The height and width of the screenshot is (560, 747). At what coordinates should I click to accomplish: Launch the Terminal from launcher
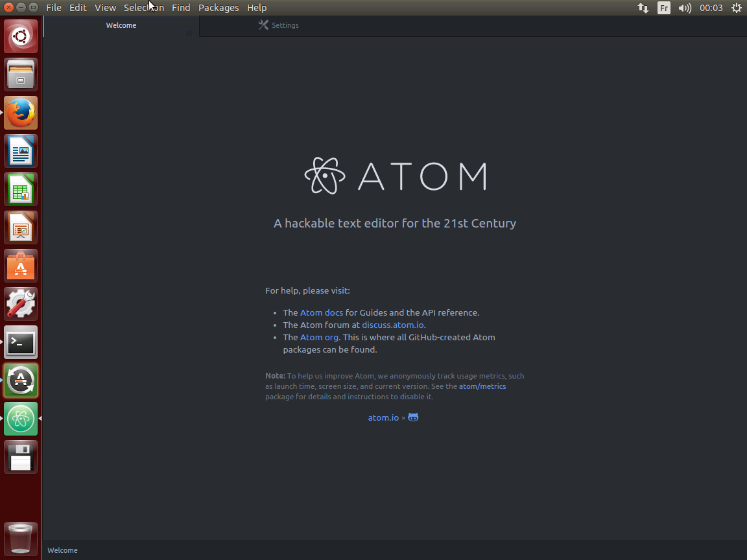(x=21, y=342)
